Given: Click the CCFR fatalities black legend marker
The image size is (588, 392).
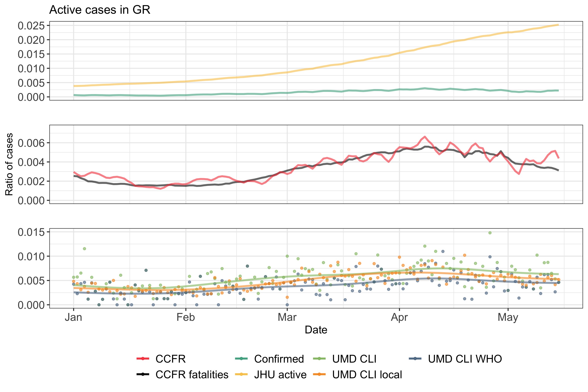Looking at the screenshot, I should pos(143,375).
